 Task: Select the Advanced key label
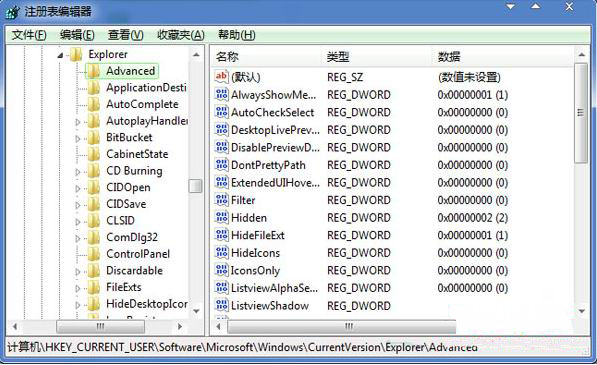coord(130,71)
